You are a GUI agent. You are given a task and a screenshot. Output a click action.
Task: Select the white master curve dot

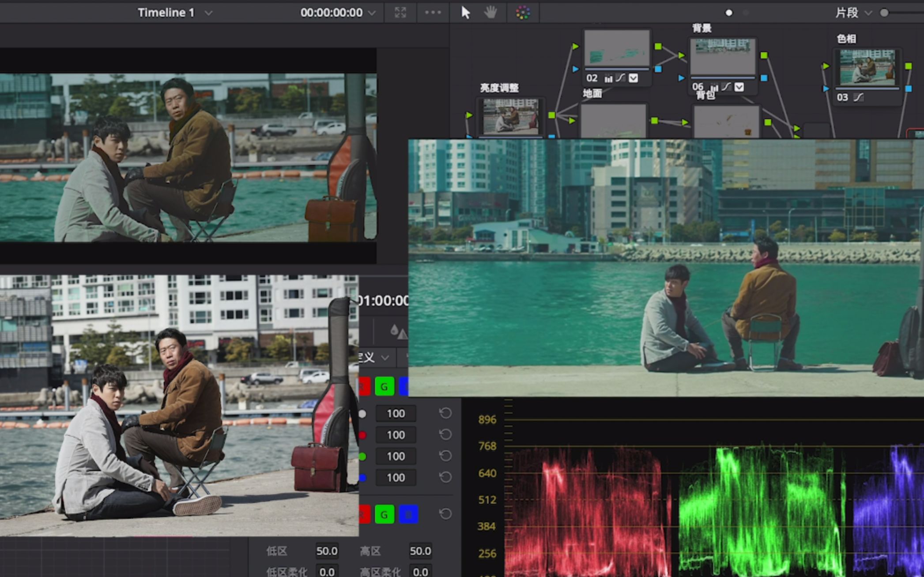(x=362, y=414)
